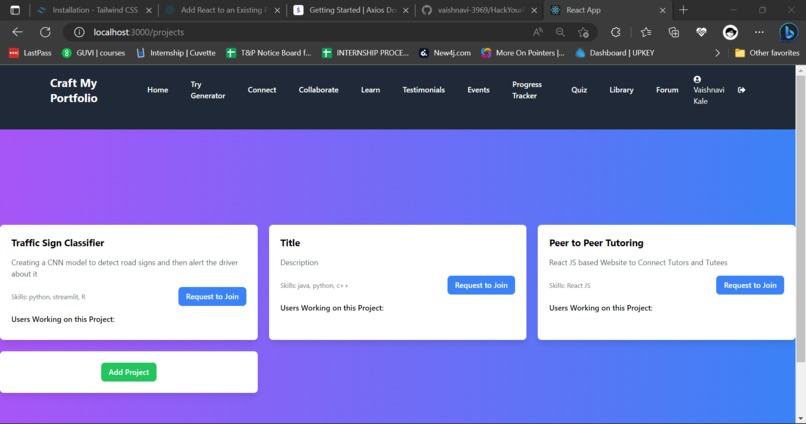This screenshot has width=806, height=424.
Task: Reload the page with the refresh icon
Action: click(45, 32)
